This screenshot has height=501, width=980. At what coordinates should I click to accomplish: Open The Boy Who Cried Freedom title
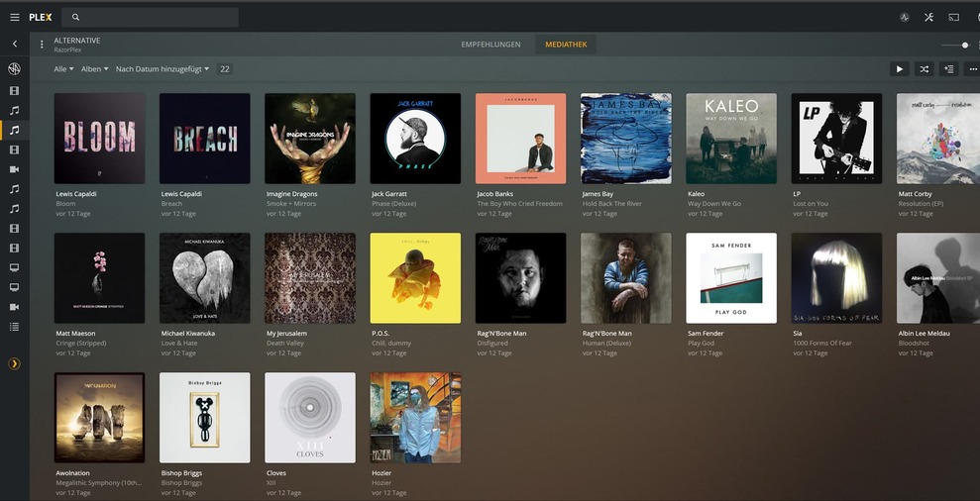coord(520,204)
